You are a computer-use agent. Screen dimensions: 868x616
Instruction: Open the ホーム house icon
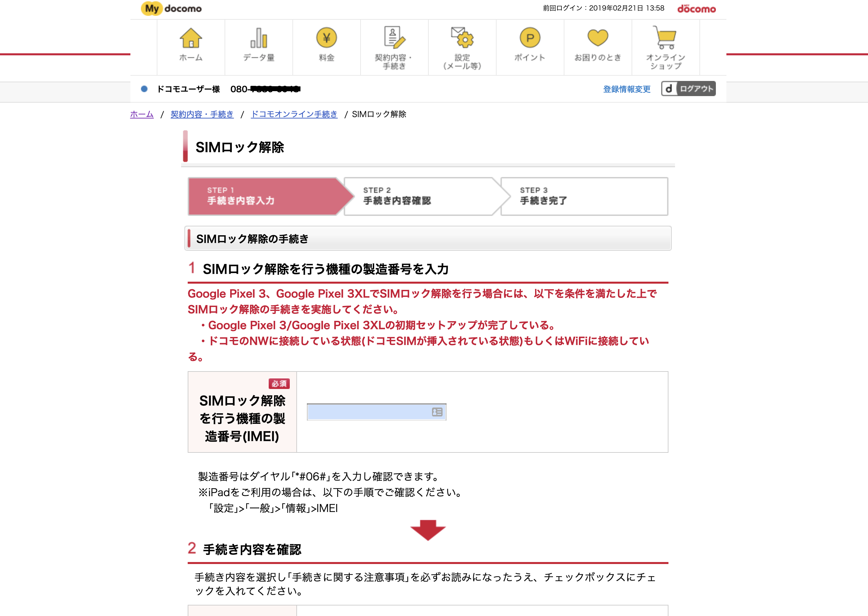(x=191, y=38)
